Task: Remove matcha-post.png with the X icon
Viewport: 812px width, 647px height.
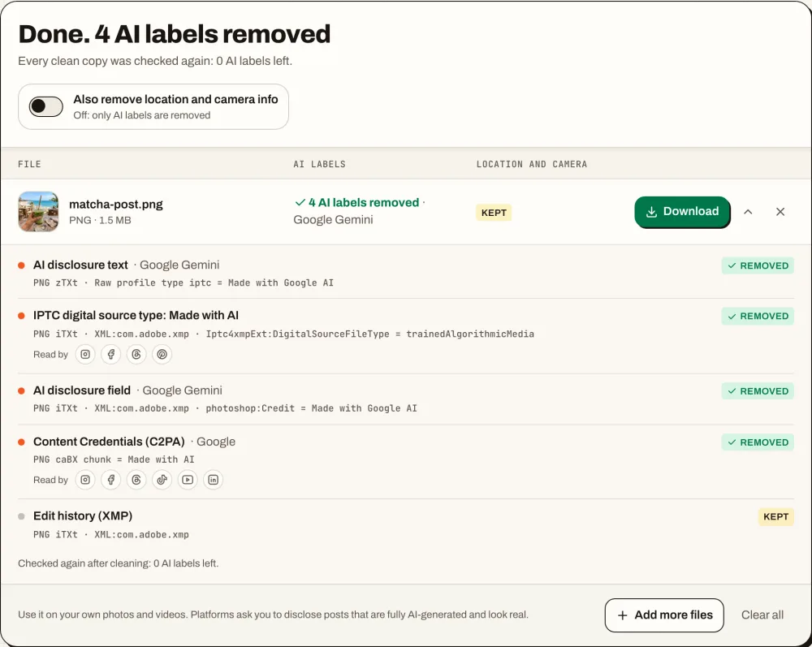Action: click(780, 212)
